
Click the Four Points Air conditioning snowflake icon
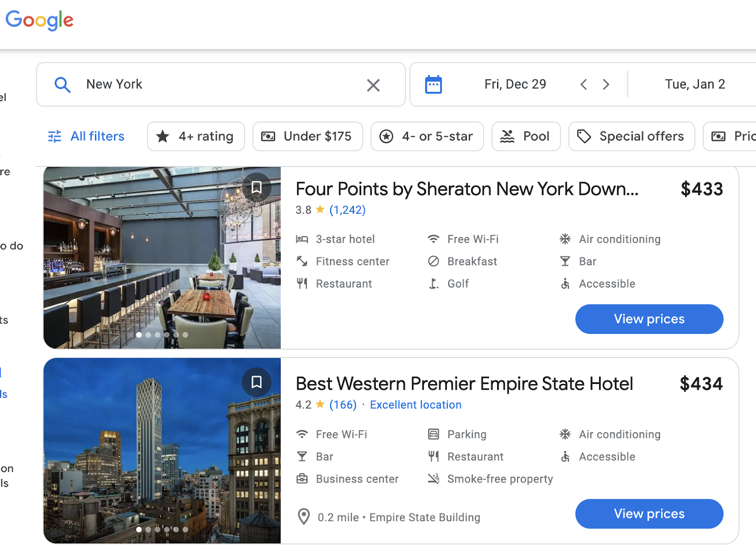click(565, 239)
